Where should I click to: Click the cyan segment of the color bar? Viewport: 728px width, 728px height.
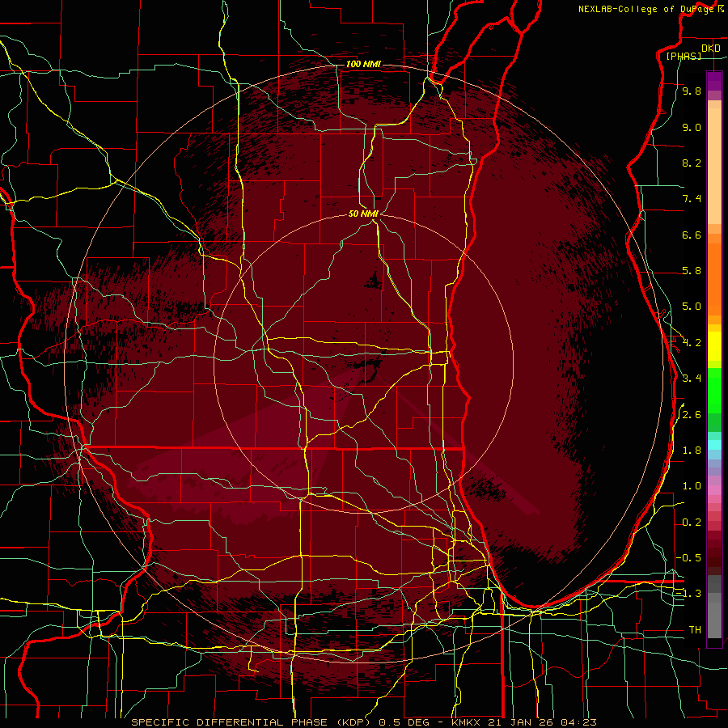tap(714, 445)
